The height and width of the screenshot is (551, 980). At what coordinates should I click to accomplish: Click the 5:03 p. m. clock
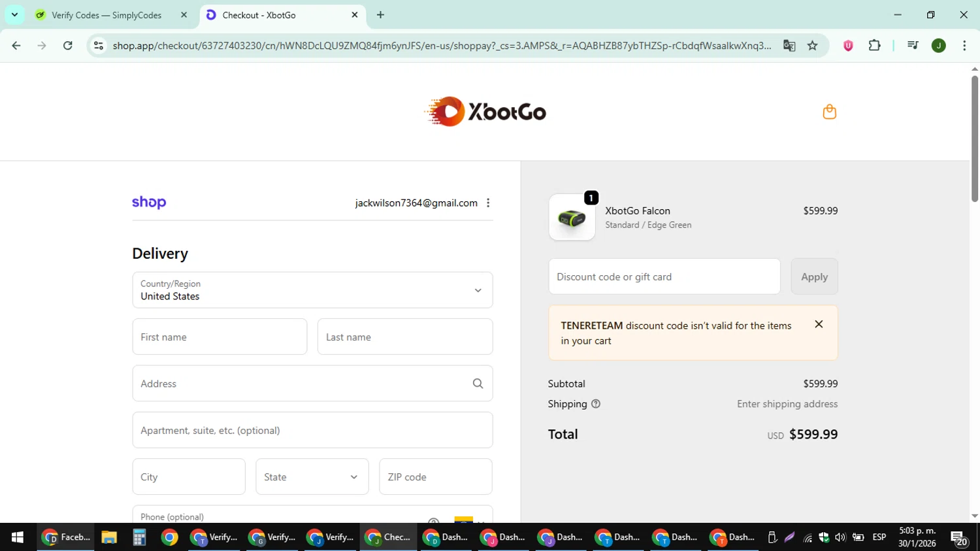click(x=917, y=531)
